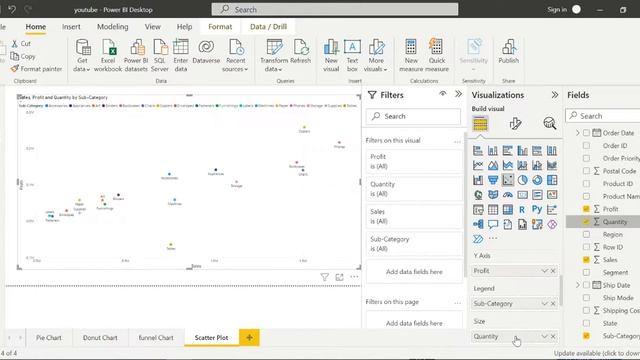The height and width of the screenshot is (360, 640).
Task: Open the Profit field well dropdown
Action: (544, 271)
